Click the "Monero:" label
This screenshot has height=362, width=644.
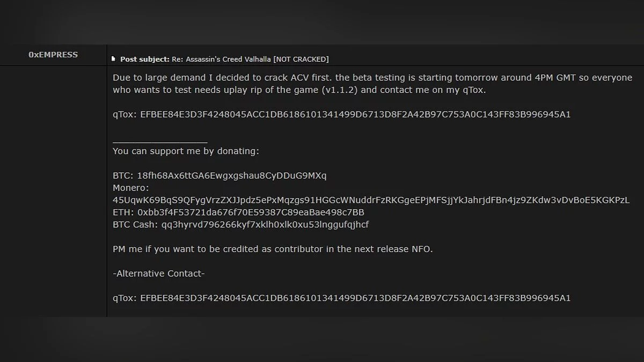point(131,188)
